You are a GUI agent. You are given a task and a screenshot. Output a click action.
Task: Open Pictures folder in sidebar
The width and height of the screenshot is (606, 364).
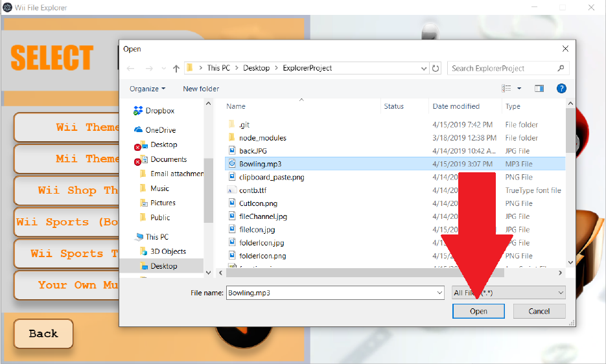pos(157,203)
